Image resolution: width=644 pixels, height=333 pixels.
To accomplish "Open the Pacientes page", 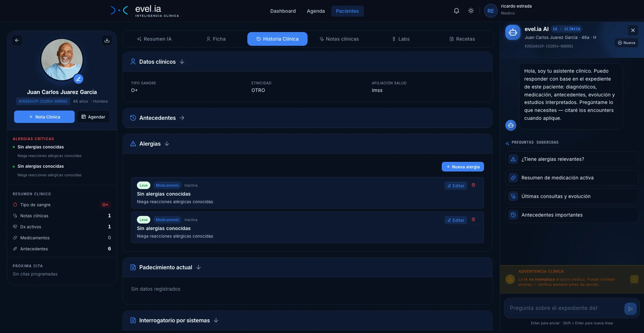I will (x=347, y=11).
